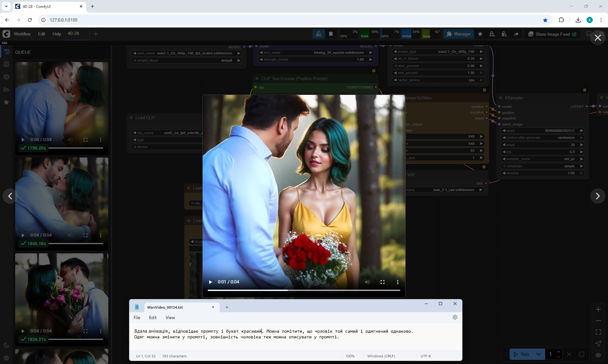Click the Manager button
The height and width of the screenshot is (364, 608).
[x=459, y=34]
